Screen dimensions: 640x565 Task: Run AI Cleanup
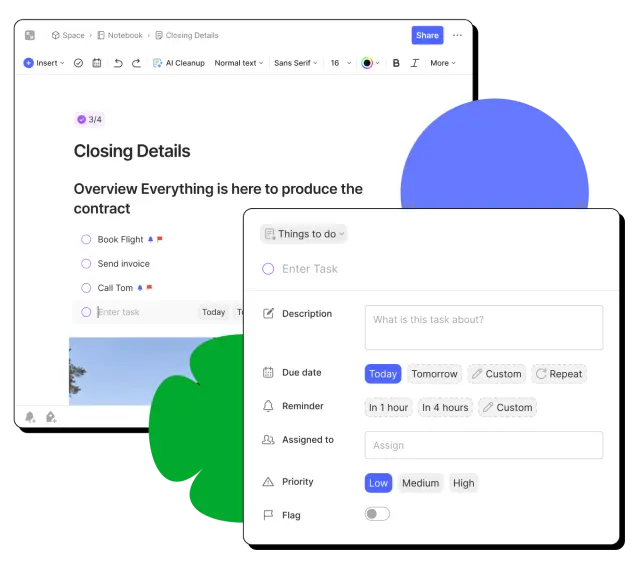pos(179,63)
